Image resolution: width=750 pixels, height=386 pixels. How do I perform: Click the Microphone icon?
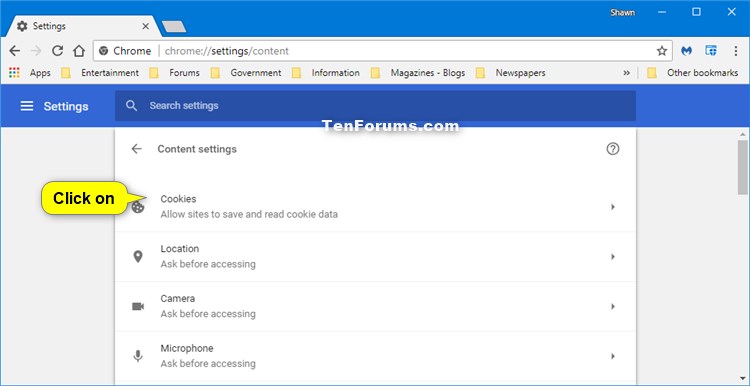click(x=138, y=356)
